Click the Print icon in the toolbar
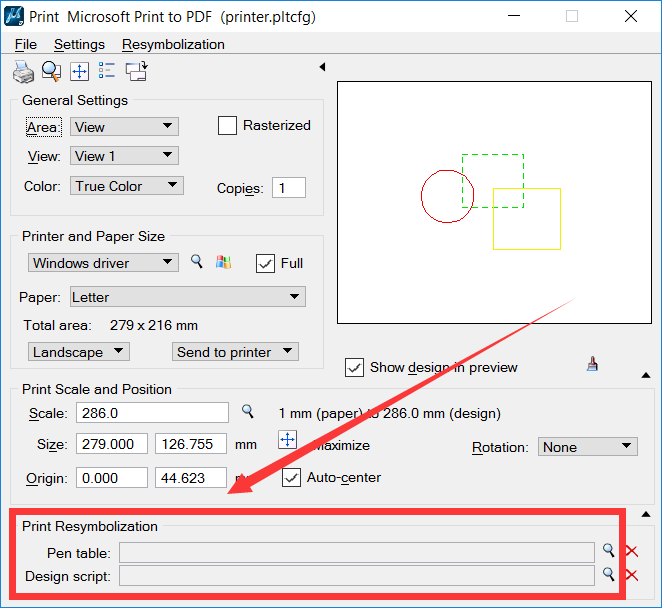This screenshot has height=608, width=662. pyautogui.click(x=23, y=71)
